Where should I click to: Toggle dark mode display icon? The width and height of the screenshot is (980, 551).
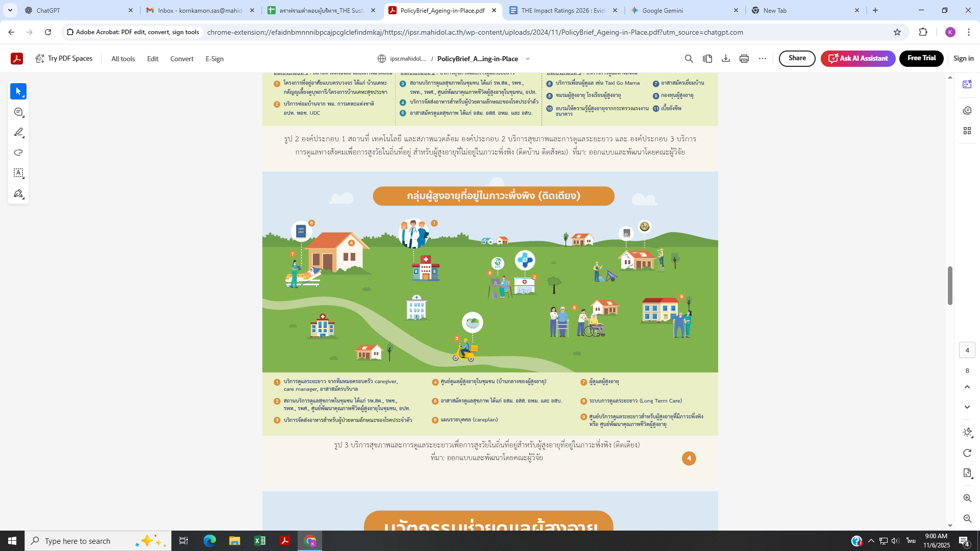click(x=967, y=433)
